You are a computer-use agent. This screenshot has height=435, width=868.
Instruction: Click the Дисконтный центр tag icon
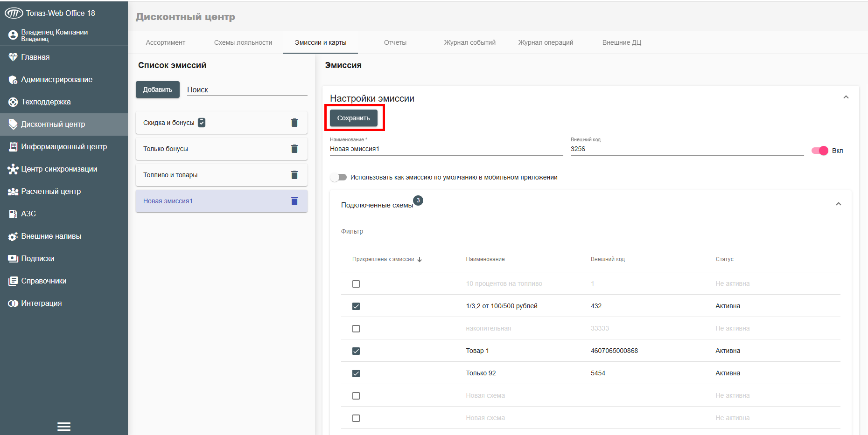pyautogui.click(x=13, y=124)
